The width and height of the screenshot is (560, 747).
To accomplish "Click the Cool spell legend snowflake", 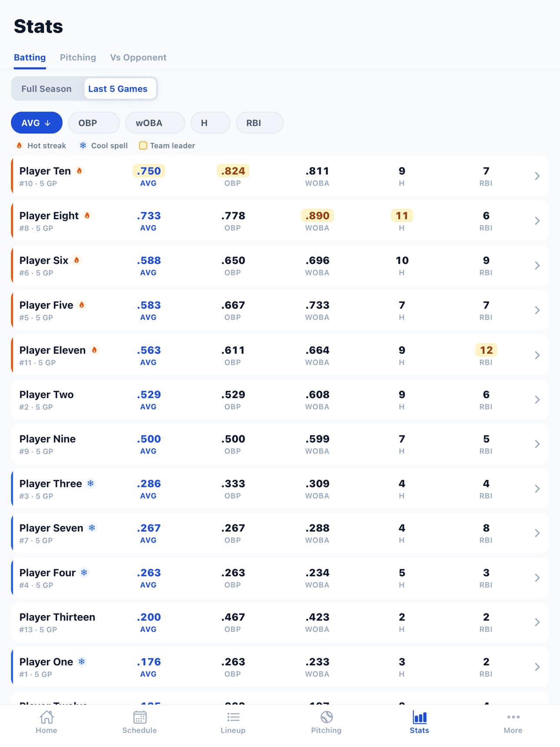I will click(83, 145).
